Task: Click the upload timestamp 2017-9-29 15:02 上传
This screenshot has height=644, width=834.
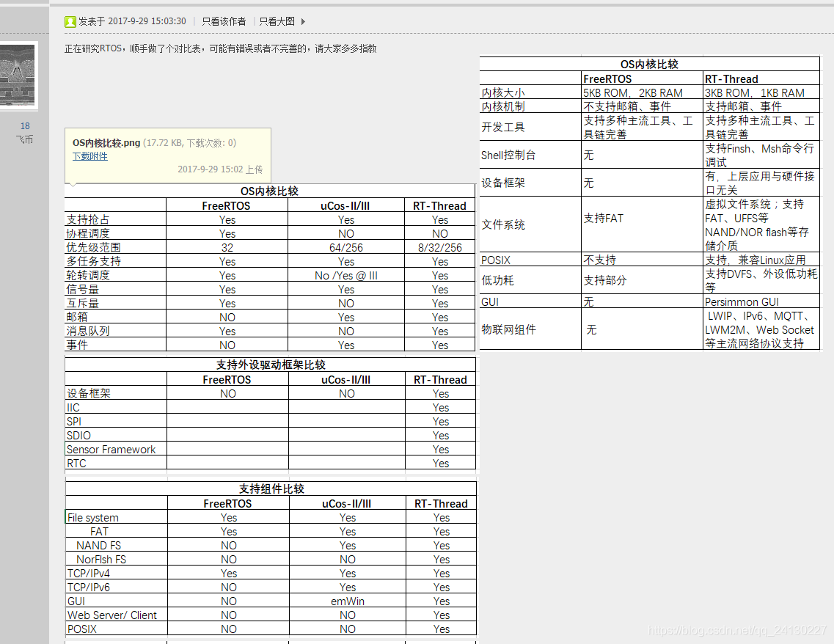Action: (x=220, y=169)
